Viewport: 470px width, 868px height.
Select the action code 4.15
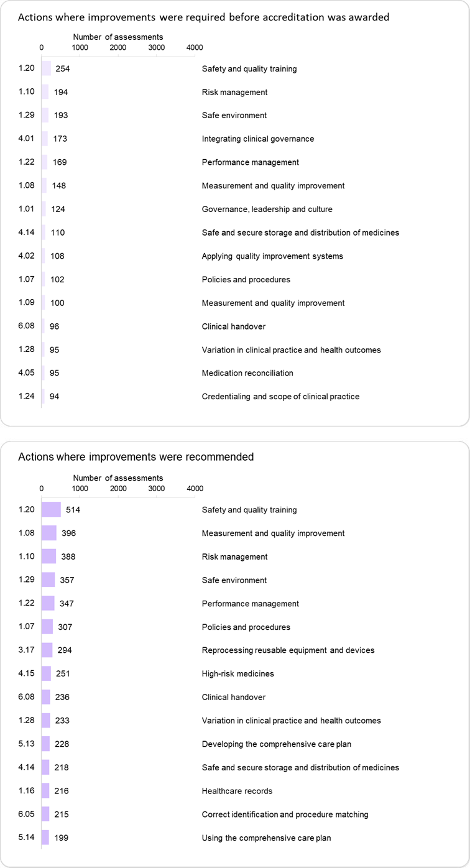pyautogui.click(x=27, y=674)
